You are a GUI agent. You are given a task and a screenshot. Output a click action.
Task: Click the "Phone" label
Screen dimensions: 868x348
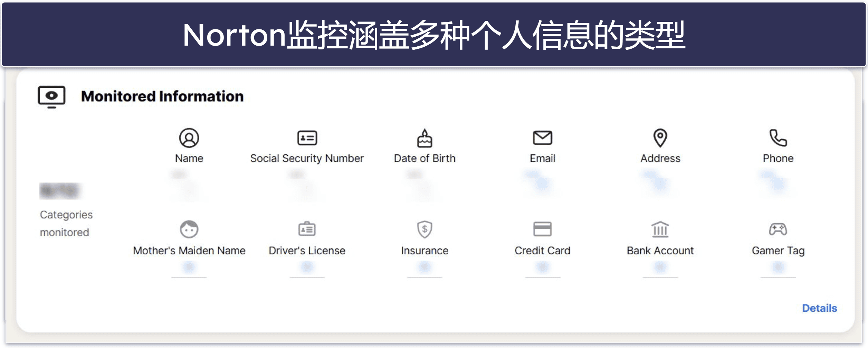778,158
